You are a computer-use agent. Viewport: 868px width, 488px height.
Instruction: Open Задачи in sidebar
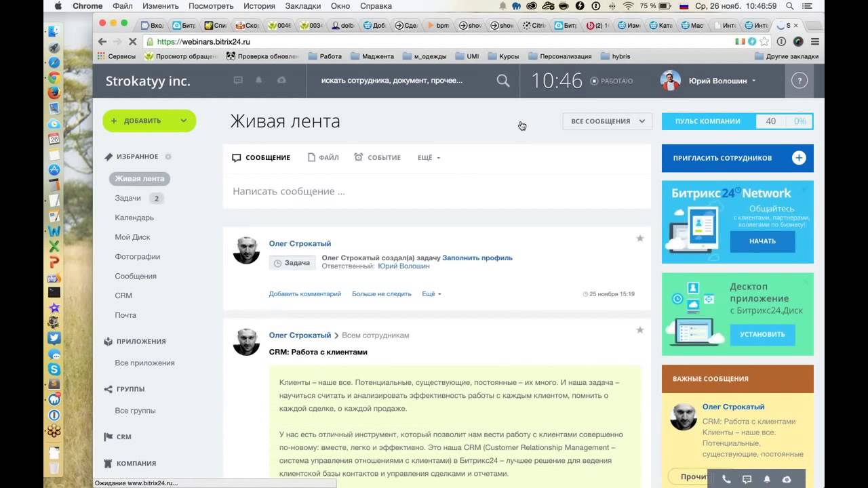tap(128, 199)
